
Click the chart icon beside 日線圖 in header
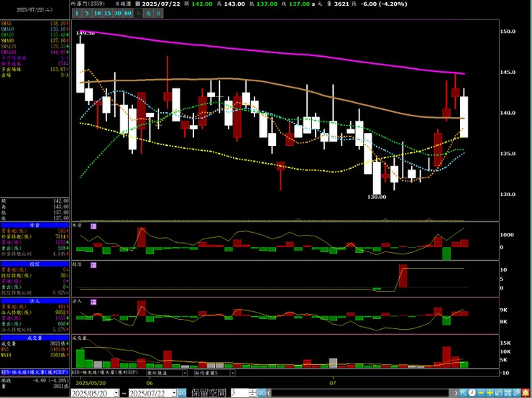pyautogui.click(x=137, y=4)
